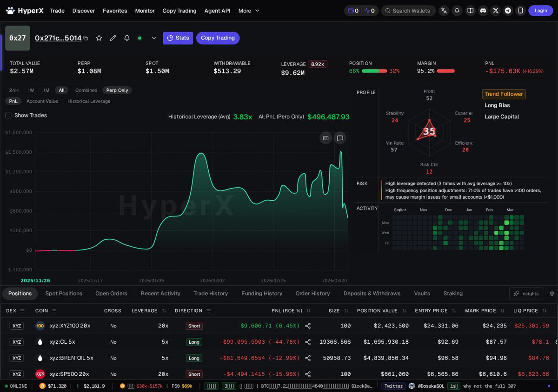The image size is (558, 392).
Task: Share the xyz:XYZ100 position via share icon
Action: (307, 326)
